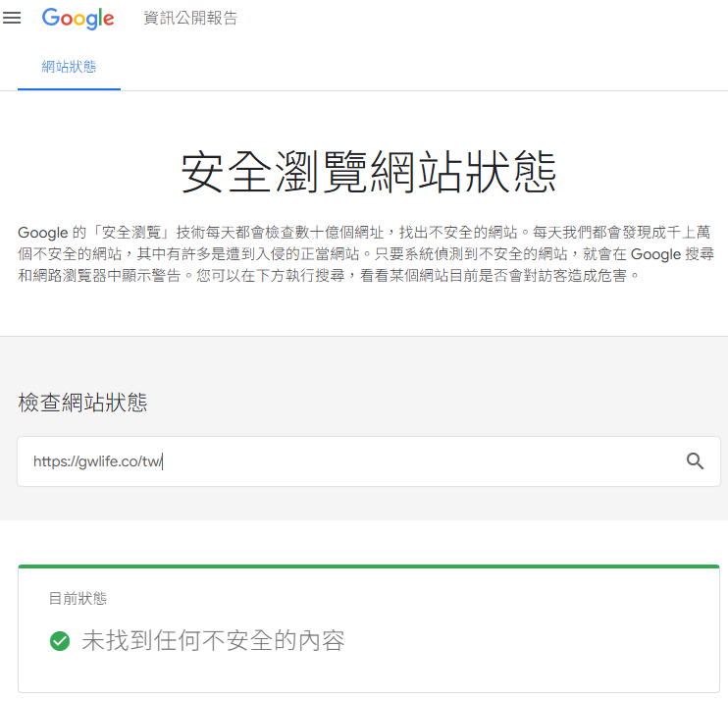Click the Safe Browsing description paragraph
This screenshot has height=701, width=728.
coord(366,253)
